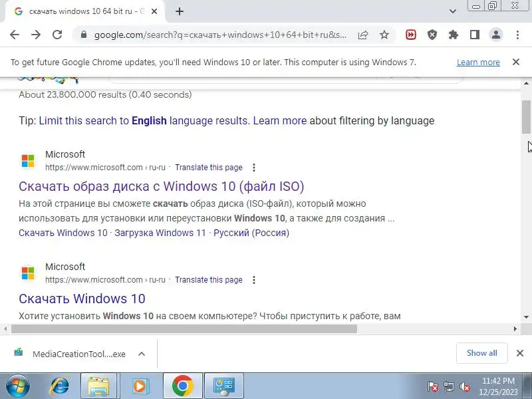The image size is (532, 399).
Task: Open the control panel taskbar item
Action: coord(224,386)
